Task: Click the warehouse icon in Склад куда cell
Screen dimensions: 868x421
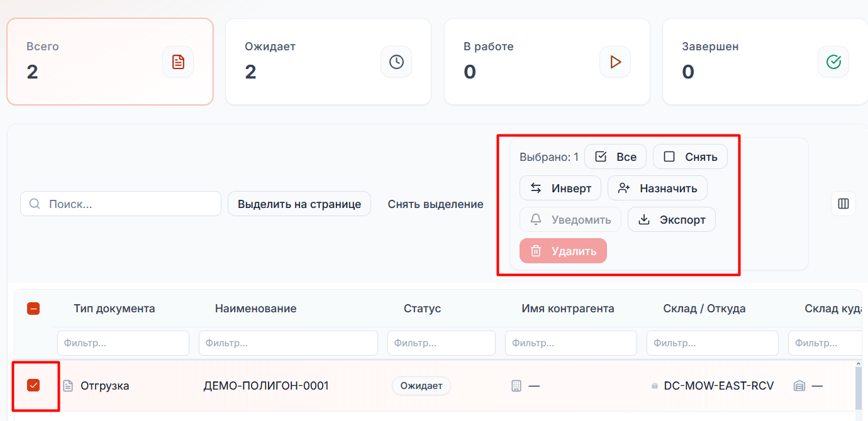Action: tap(799, 386)
